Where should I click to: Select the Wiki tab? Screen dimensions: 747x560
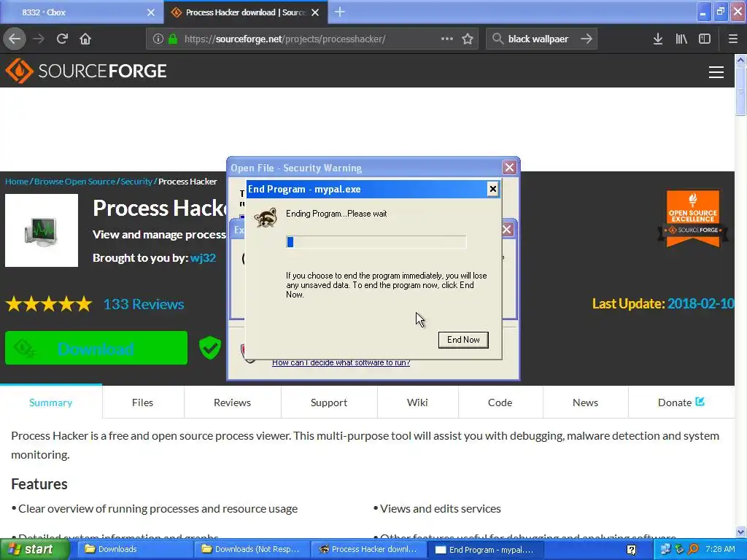417,402
